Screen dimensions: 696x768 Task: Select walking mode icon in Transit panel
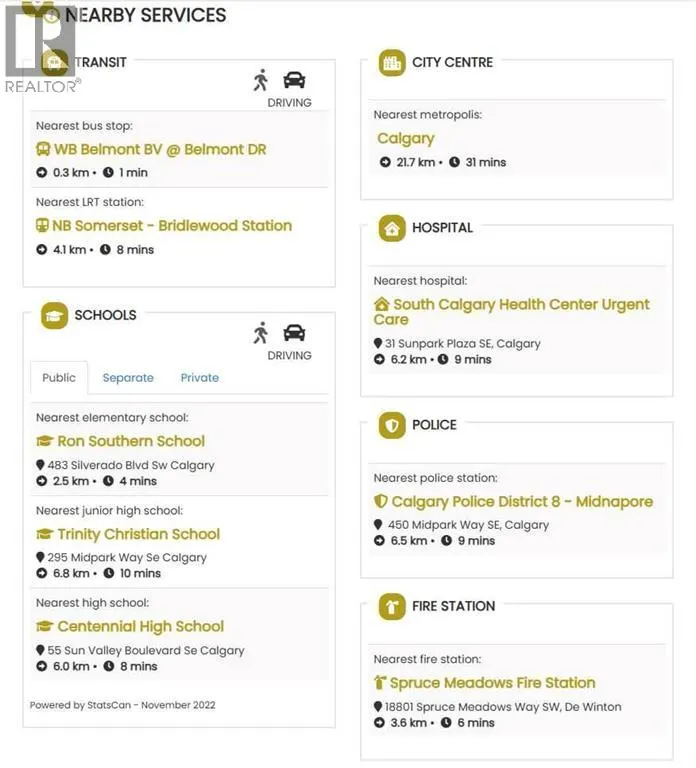(x=261, y=80)
